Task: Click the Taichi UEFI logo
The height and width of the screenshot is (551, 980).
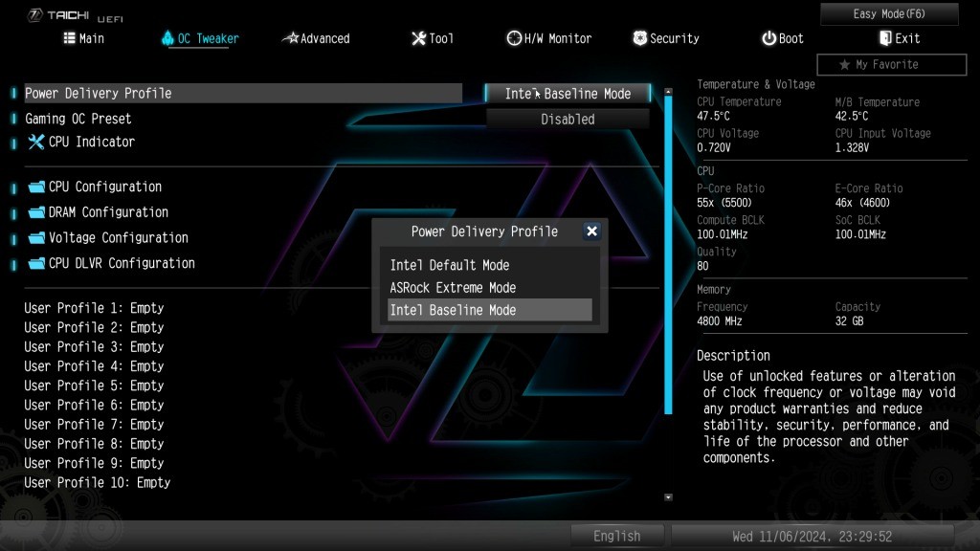Action: (75, 15)
